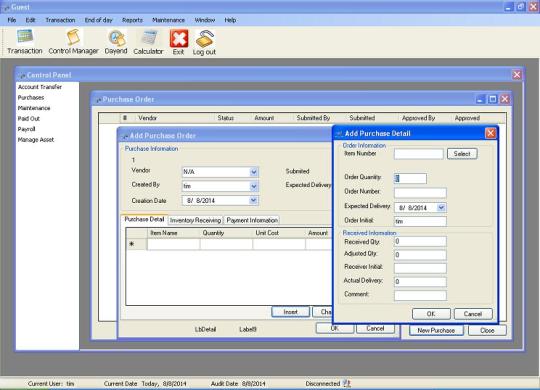Click the Order Initial field

(x=420, y=221)
